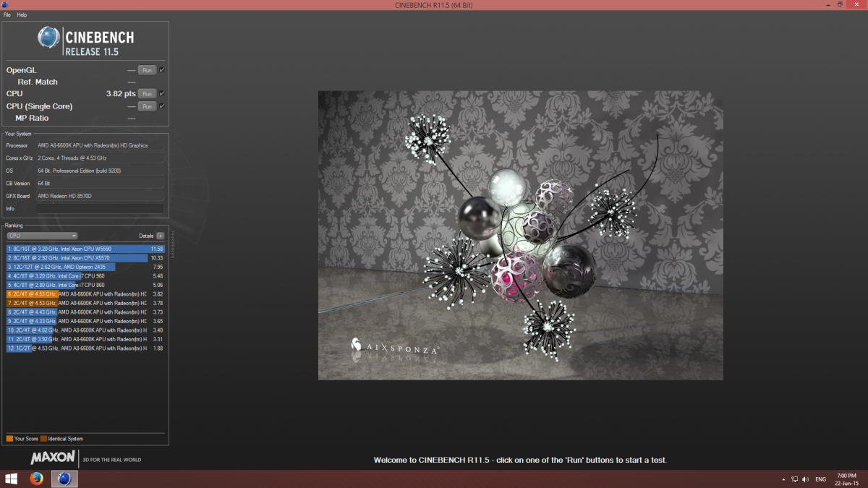
Task: Select ranking row 7 scoring 3.78
Action: pyautogui.click(x=86, y=303)
